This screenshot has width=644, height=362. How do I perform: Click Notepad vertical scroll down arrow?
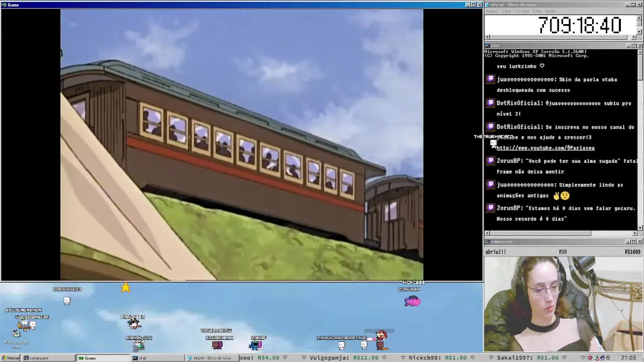pos(640,32)
